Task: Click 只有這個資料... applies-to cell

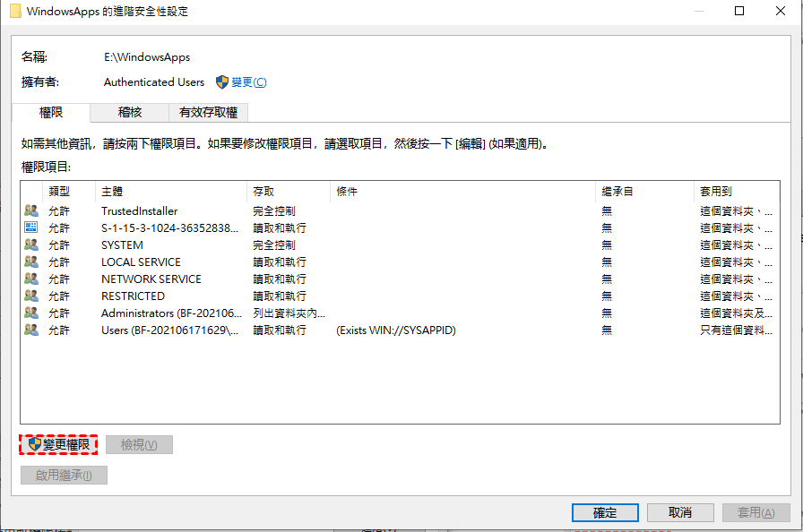Action: tap(736, 330)
